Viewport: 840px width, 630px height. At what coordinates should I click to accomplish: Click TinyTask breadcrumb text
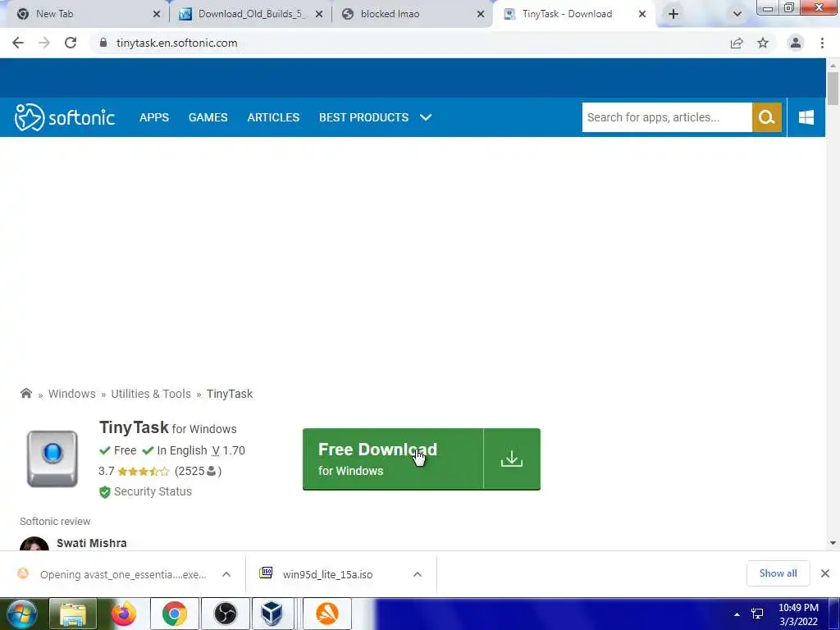point(230,394)
